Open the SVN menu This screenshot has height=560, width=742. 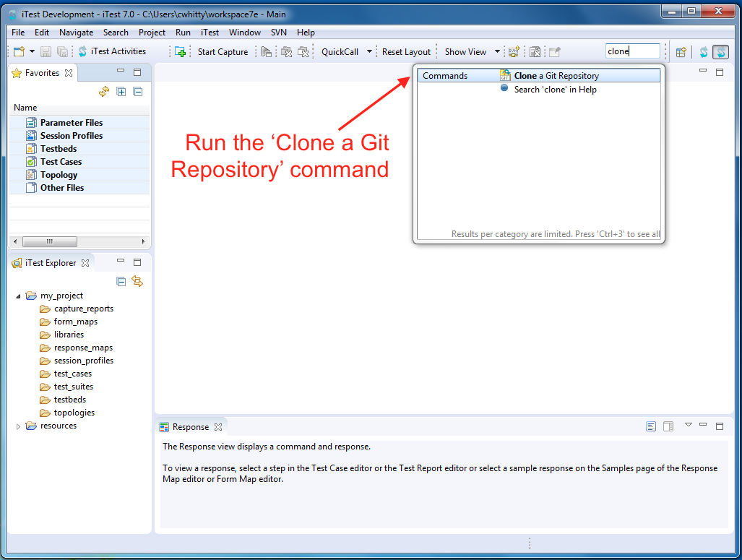[x=279, y=33]
